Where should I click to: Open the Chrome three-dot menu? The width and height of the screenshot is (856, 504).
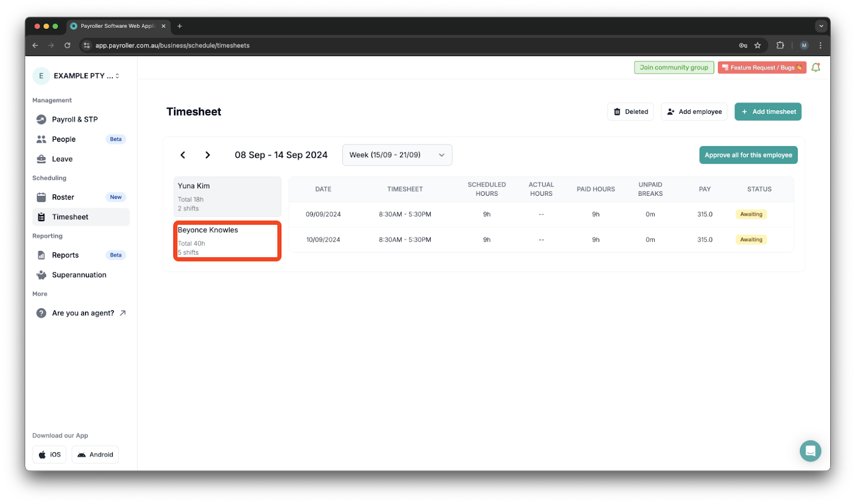820,45
